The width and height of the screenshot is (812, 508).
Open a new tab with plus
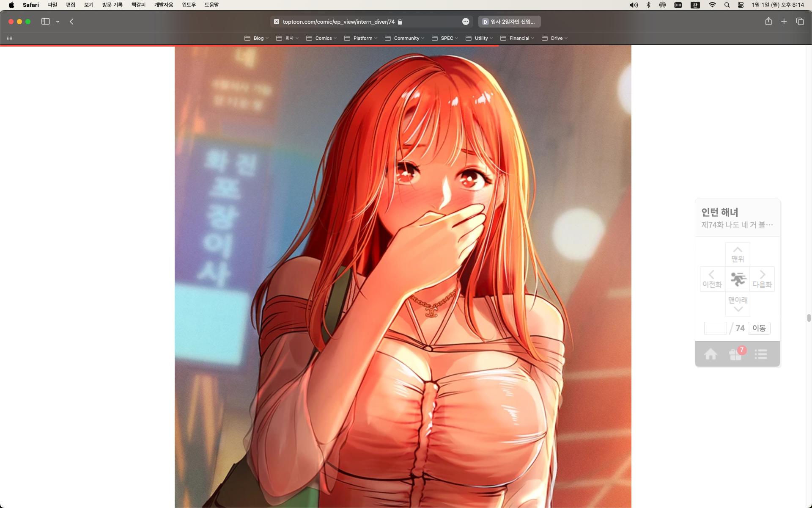tap(784, 21)
